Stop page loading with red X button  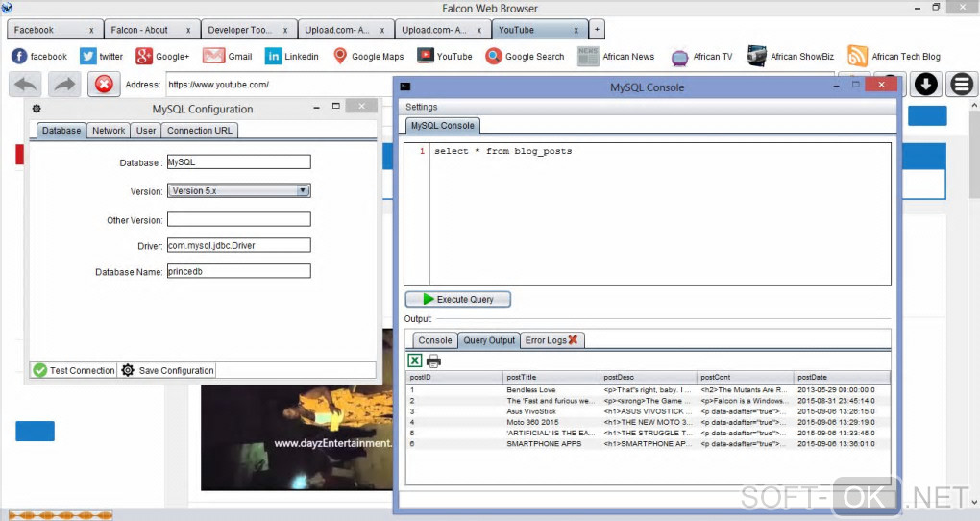coord(104,85)
